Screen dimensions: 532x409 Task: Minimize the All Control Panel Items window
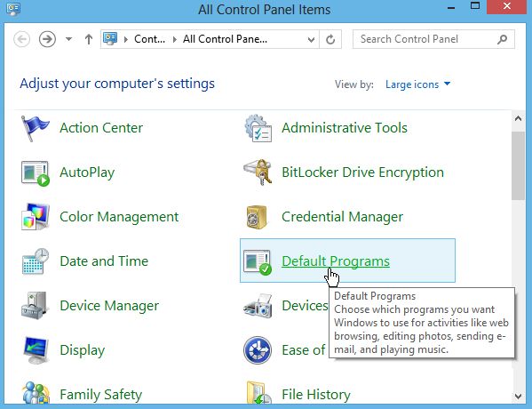pos(451,7)
